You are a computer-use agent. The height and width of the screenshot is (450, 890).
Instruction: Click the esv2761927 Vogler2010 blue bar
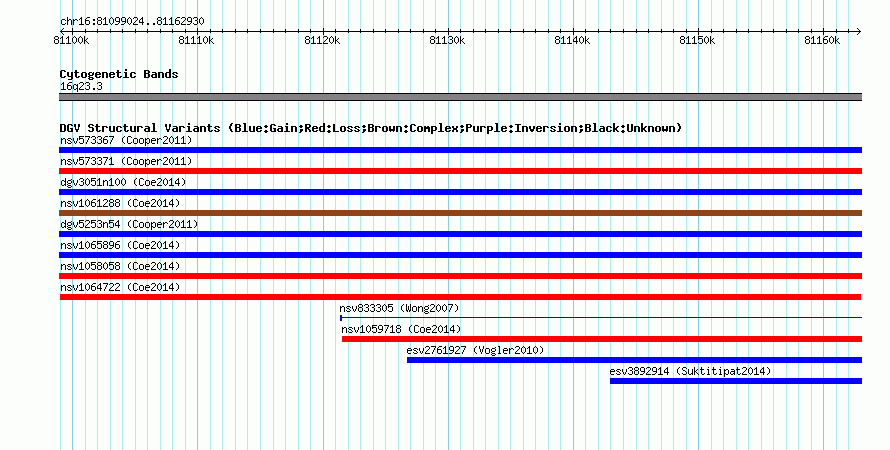click(x=635, y=360)
